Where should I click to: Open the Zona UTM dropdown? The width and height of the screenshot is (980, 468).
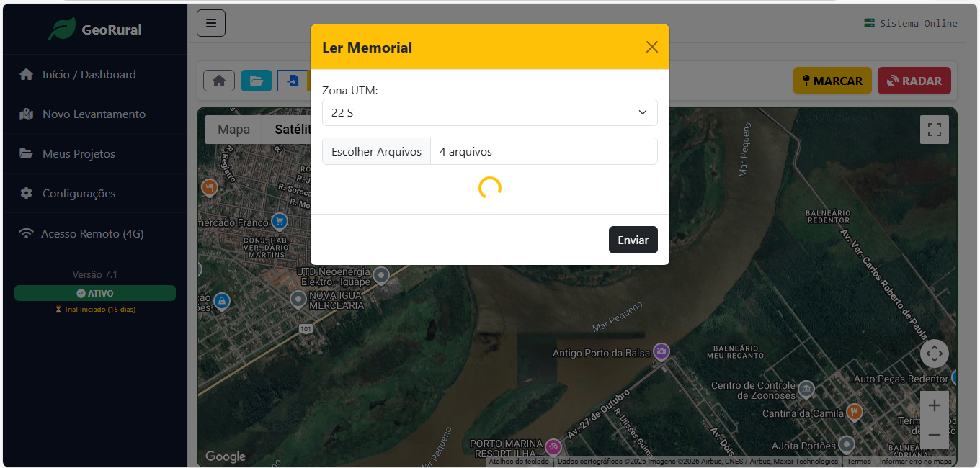click(489, 112)
